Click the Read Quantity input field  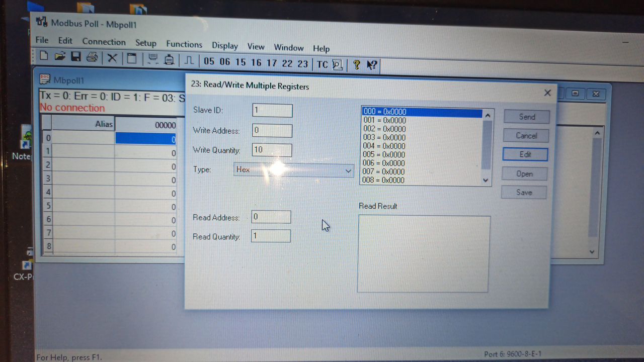click(271, 236)
